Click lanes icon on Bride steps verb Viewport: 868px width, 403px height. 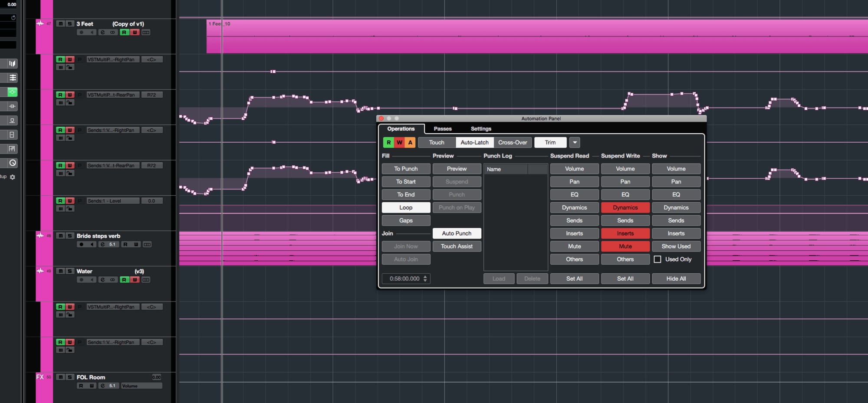[147, 245]
